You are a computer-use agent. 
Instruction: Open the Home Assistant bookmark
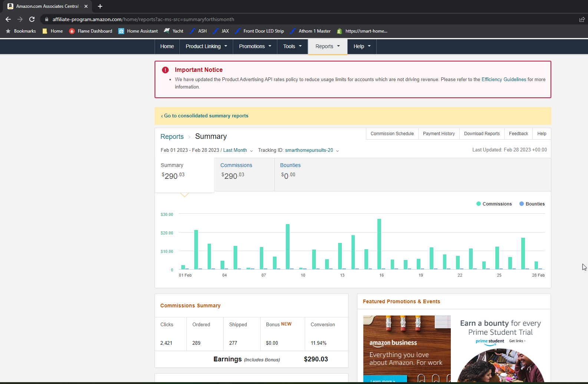[x=138, y=31]
